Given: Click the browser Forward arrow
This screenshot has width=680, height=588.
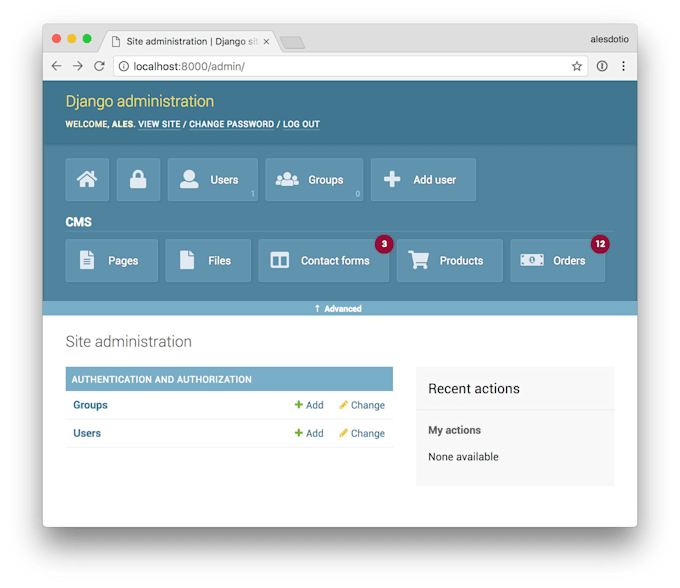Looking at the screenshot, I should [x=78, y=66].
